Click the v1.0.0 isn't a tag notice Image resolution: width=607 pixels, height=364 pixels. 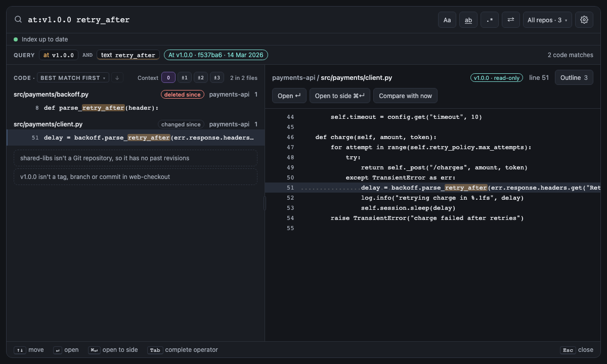pos(136,177)
